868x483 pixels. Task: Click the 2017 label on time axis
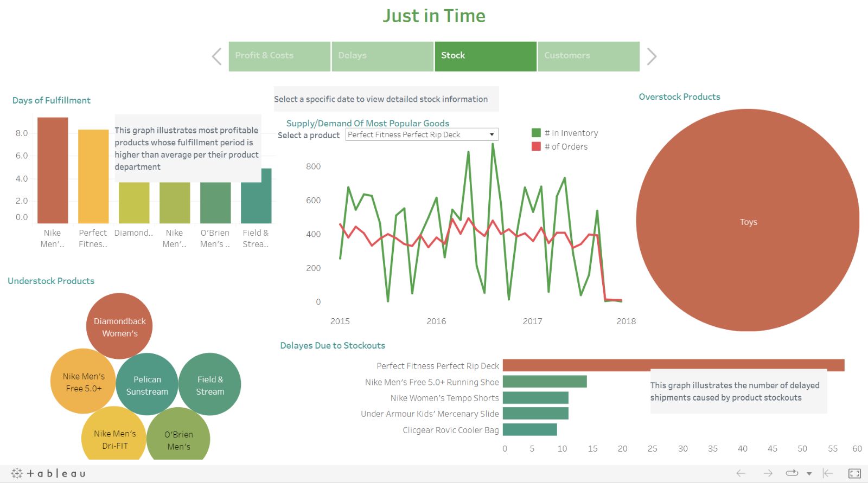pyautogui.click(x=532, y=321)
